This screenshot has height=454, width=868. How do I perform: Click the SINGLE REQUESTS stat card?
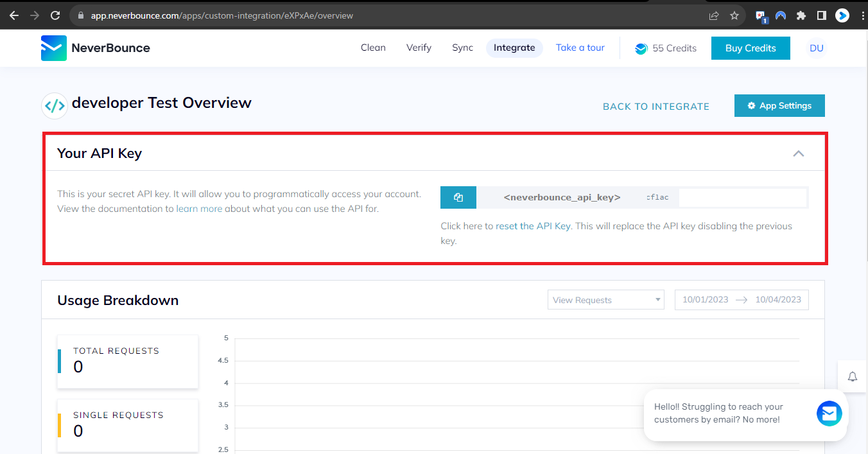[x=128, y=426]
